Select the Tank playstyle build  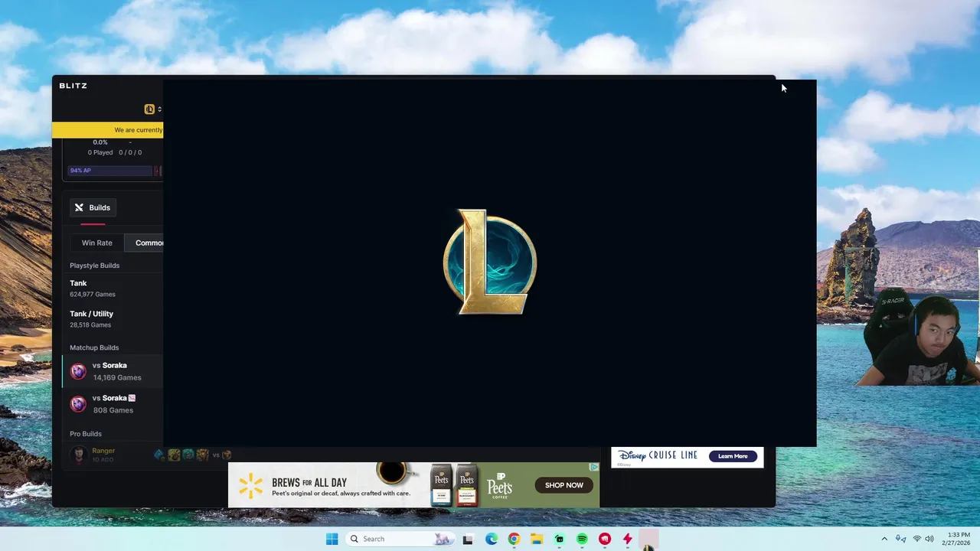pyautogui.click(x=113, y=289)
